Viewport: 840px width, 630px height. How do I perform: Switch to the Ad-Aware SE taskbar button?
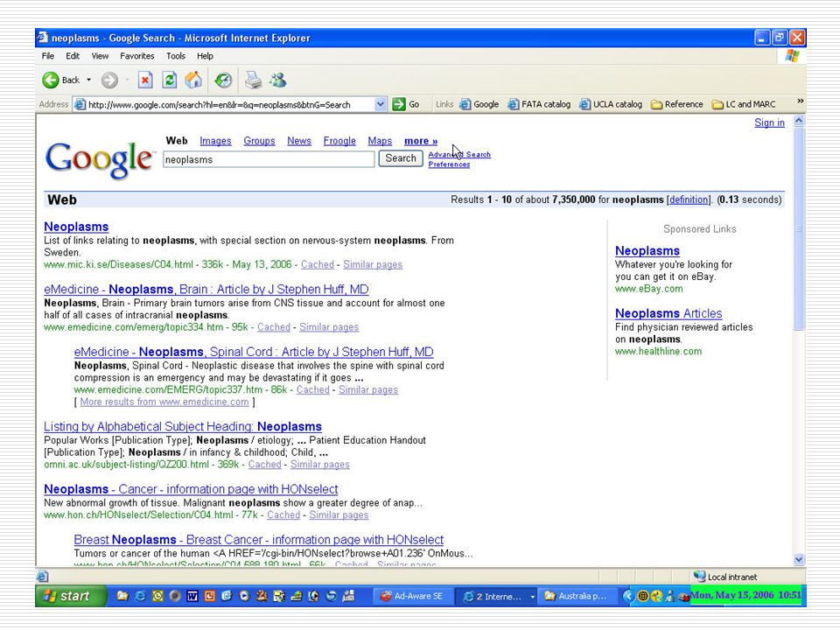(411, 596)
